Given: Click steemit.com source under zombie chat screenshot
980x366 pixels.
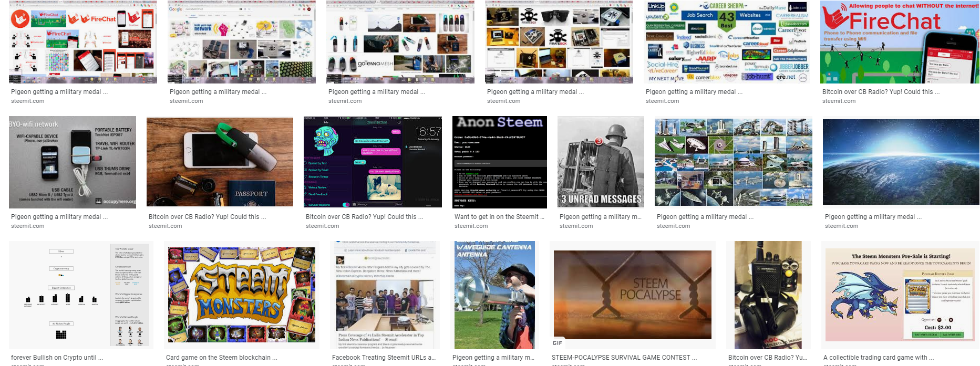Looking at the screenshot, I should (x=323, y=226).
